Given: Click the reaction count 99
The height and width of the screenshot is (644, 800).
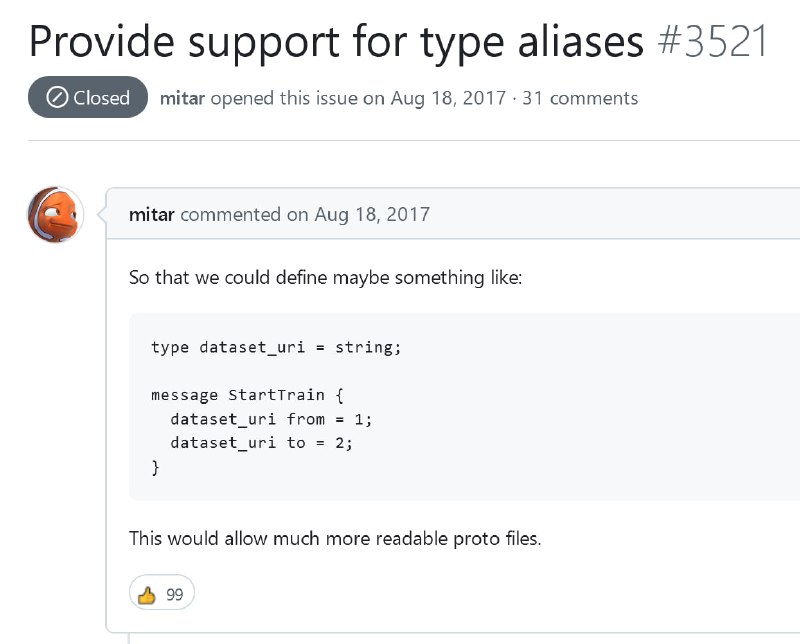Looking at the screenshot, I should click(174, 595).
